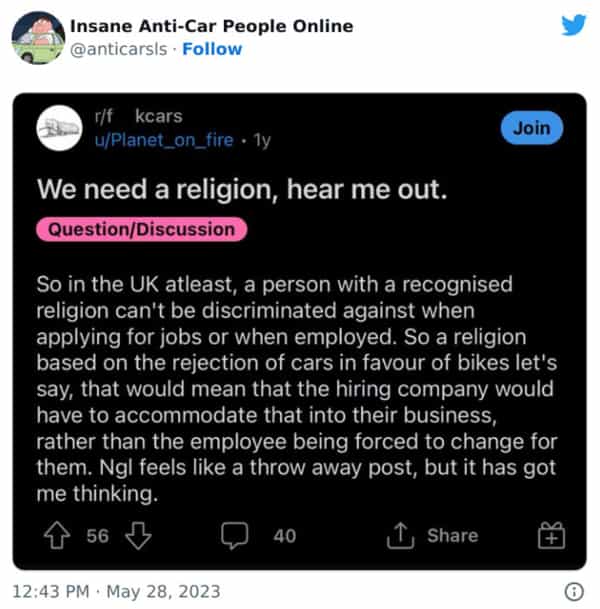Open the tweet info circle icon
Viewport: 600px width, 609px height.
coord(574,589)
